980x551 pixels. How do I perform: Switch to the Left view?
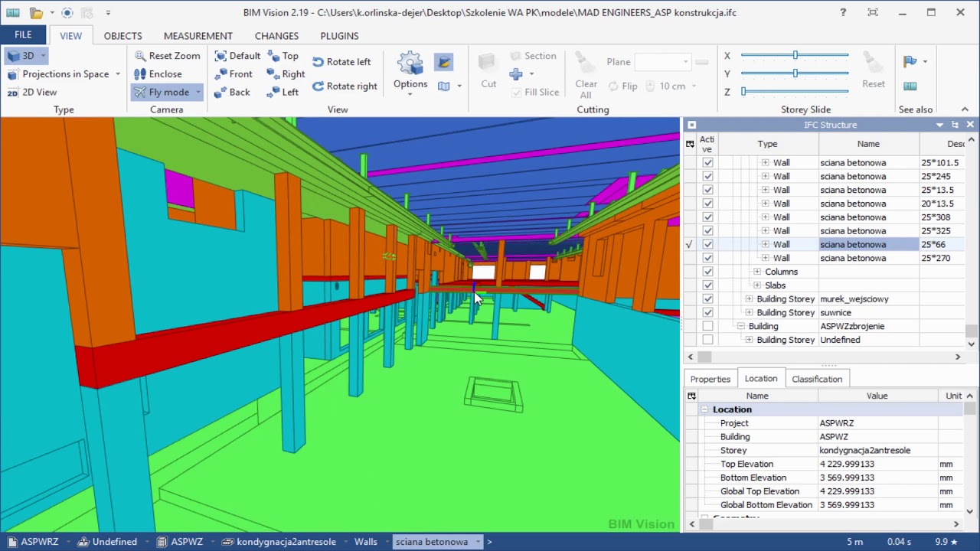[x=283, y=93]
